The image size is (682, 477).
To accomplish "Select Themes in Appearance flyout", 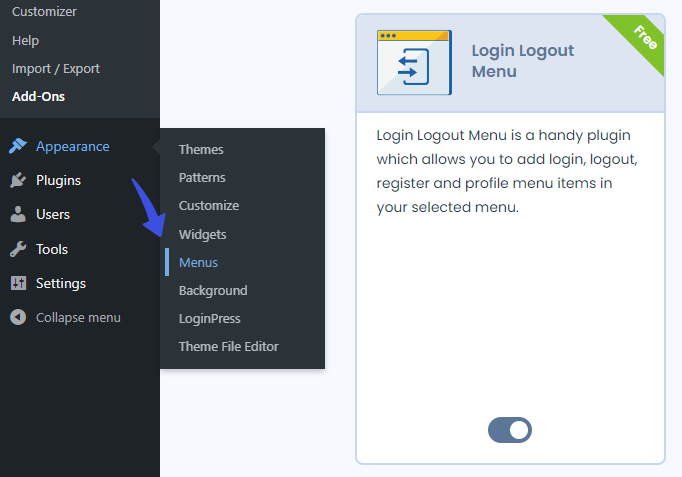I will (x=201, y=150).
